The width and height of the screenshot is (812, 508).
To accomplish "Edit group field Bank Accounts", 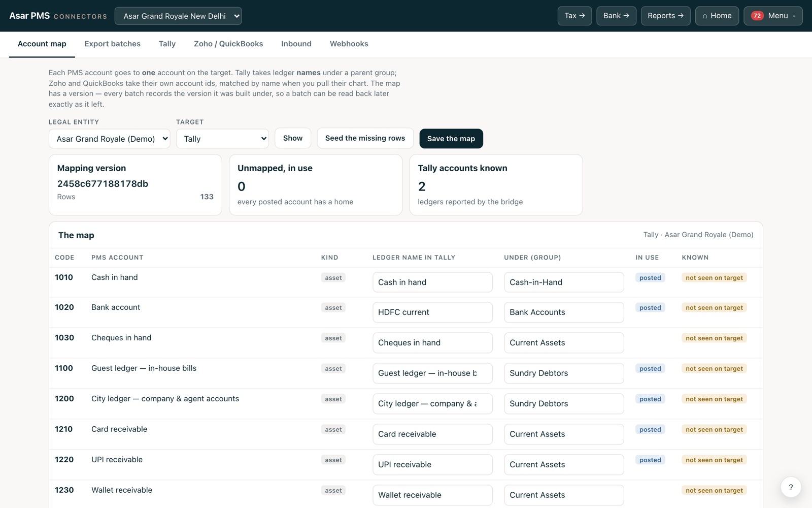I will 564,312.
